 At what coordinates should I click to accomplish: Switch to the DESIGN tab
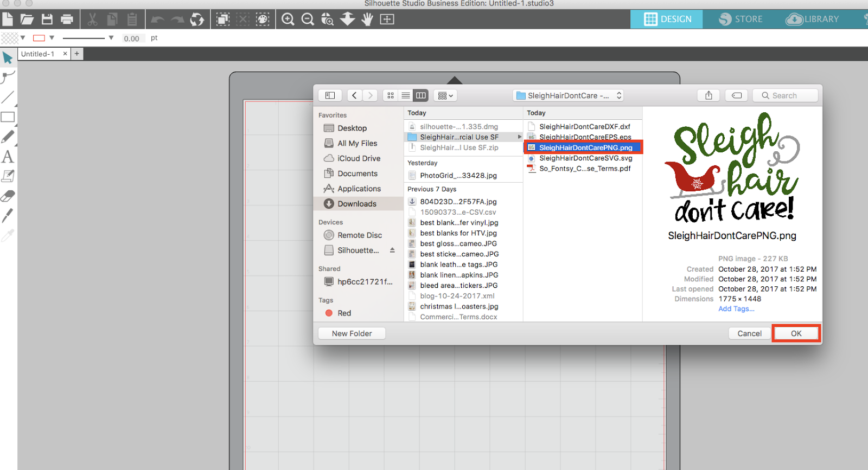[667, 20]
